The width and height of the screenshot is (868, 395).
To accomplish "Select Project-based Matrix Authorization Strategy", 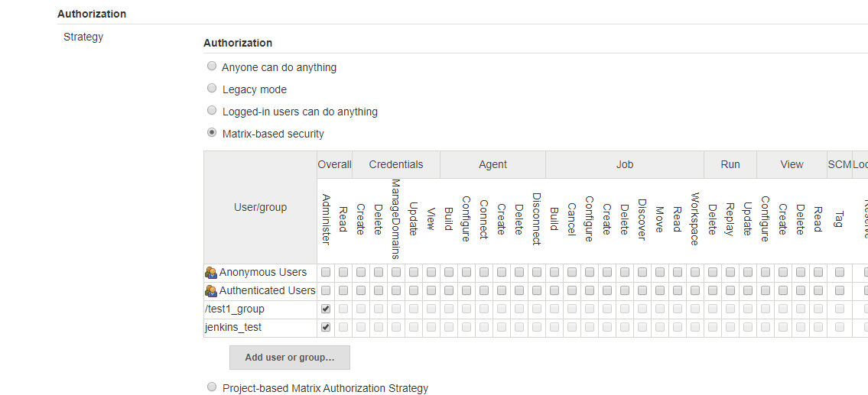I will [x=212, y=387].
